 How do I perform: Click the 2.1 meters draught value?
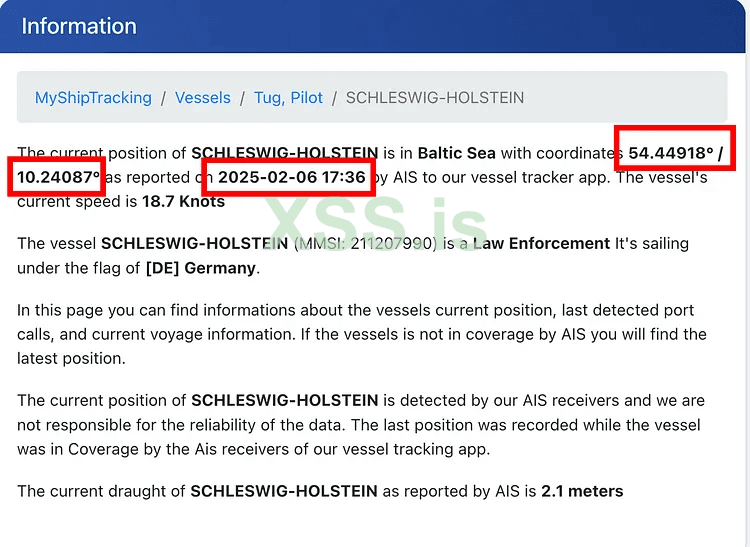tap(582, 491)
